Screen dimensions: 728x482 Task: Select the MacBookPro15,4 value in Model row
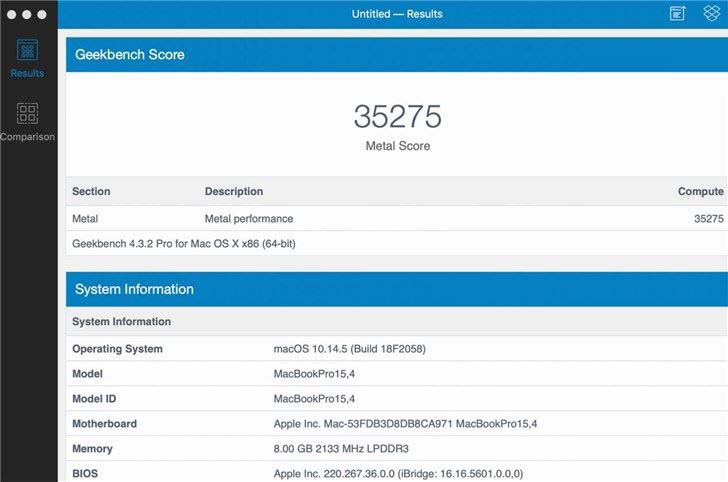pyautogui.click(x=314, y=374)
